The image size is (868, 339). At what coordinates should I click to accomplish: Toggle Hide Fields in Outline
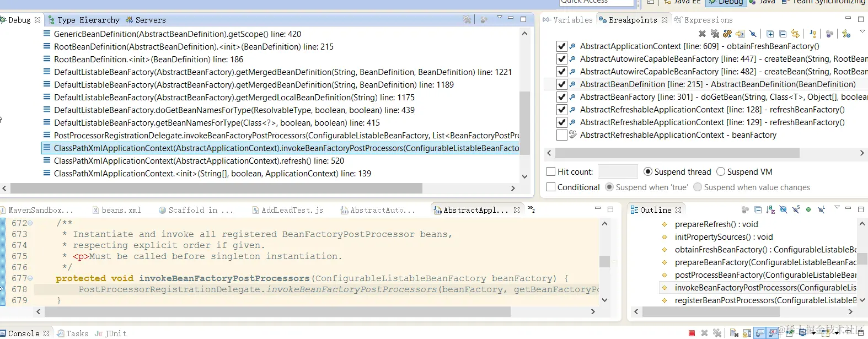tap(783, 210)
